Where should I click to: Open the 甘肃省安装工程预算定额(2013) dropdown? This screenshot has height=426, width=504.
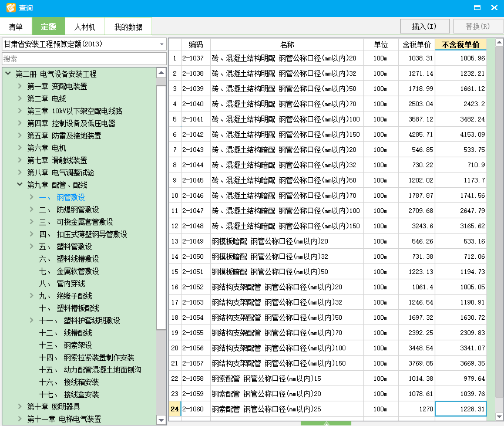tap(161, 44)
